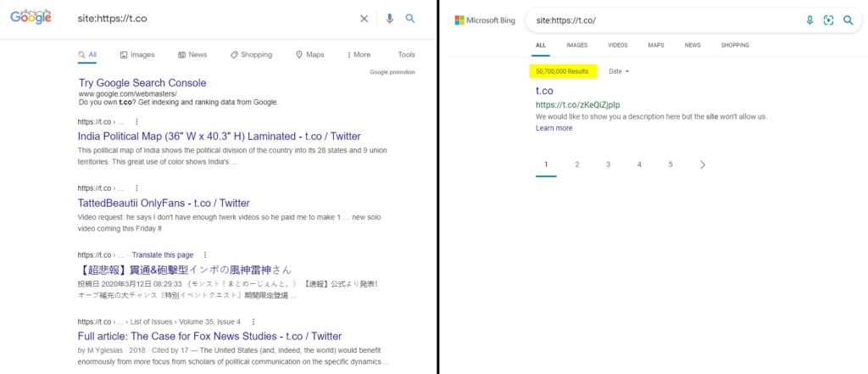Select Bing VIDEOS tab

click(x=618, y=46)
